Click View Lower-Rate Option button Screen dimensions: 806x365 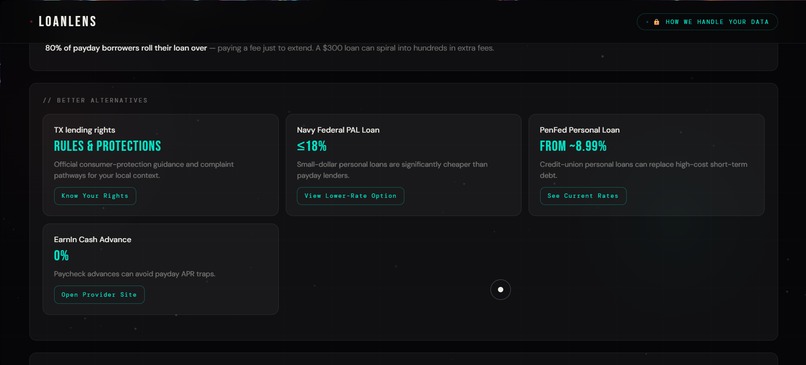click(351, 196)
